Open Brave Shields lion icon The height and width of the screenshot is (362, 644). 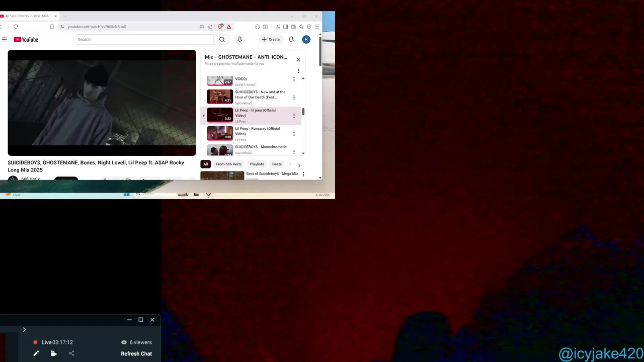tap(220, 27)
